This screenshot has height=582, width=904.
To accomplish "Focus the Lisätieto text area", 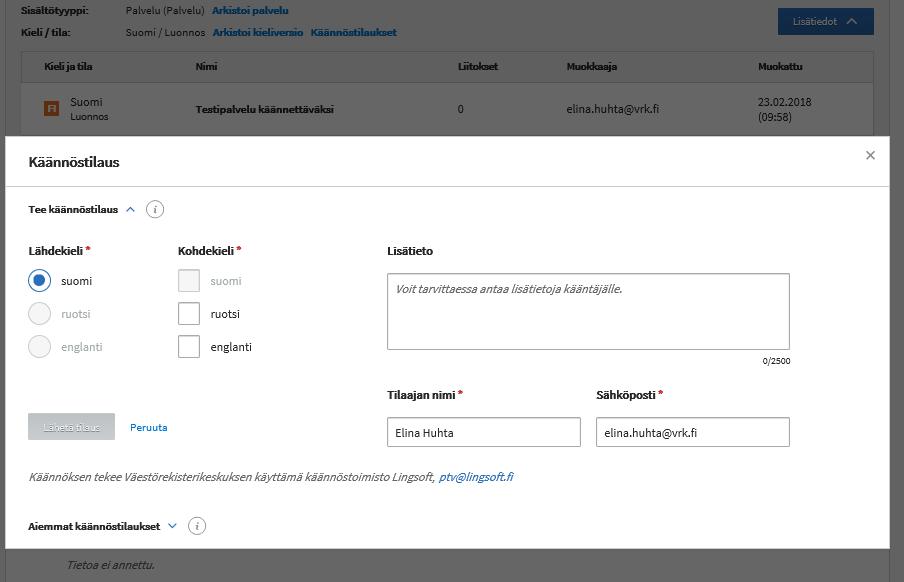I will tap(588, 311).
